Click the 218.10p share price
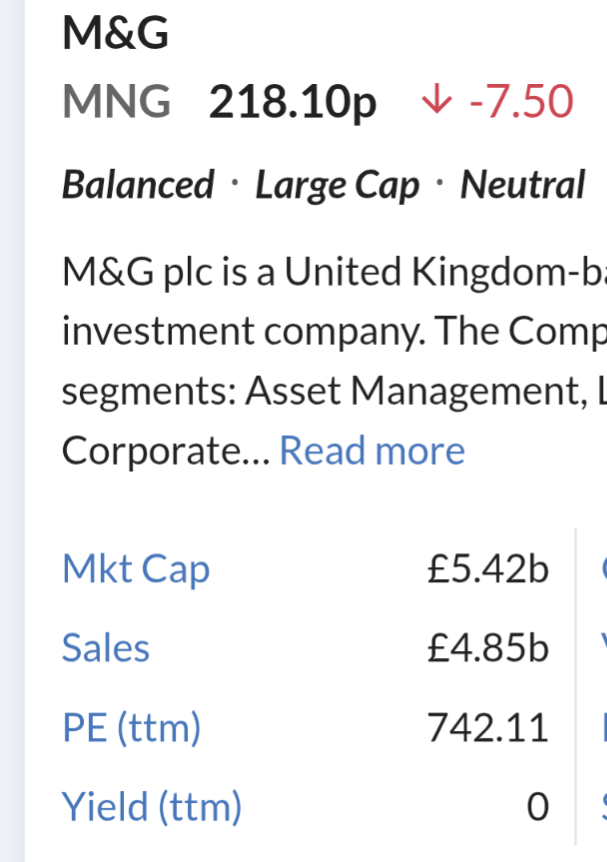Screen dimensions: 607x862 [293, 103]
